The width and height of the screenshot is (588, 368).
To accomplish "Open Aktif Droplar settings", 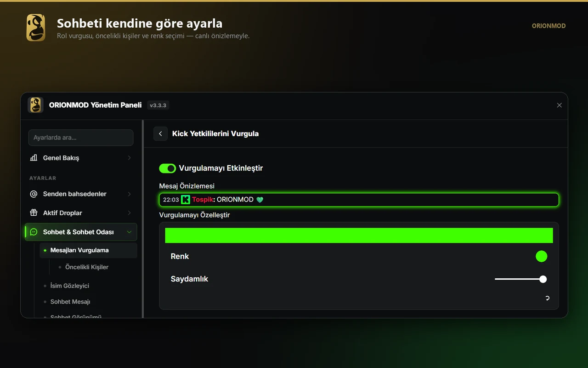I will (x=81, y=213).
